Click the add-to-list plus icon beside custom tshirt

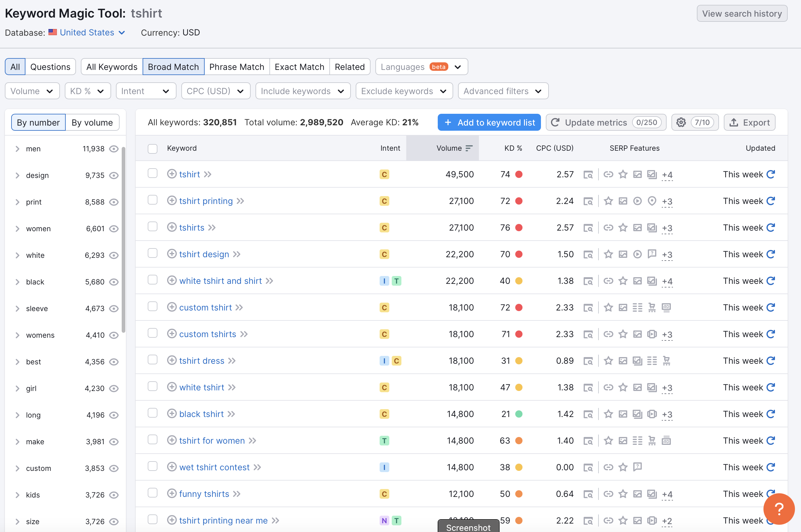tap(172, 307)
